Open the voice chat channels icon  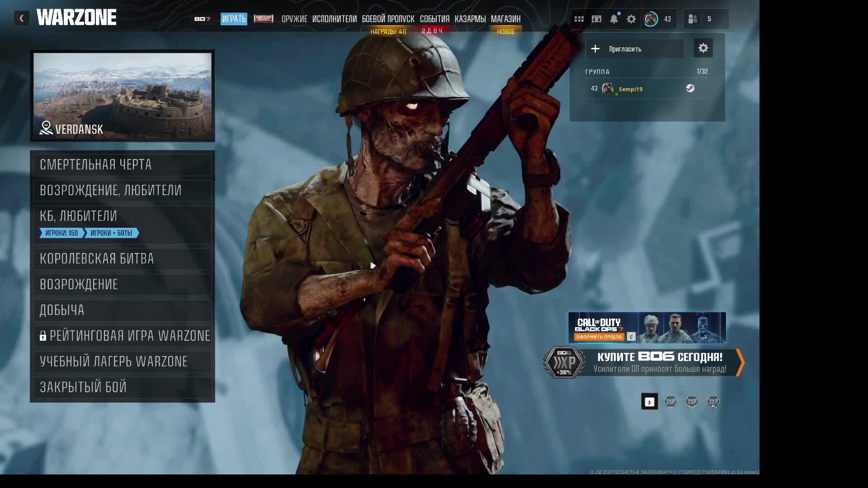point(596,19)
